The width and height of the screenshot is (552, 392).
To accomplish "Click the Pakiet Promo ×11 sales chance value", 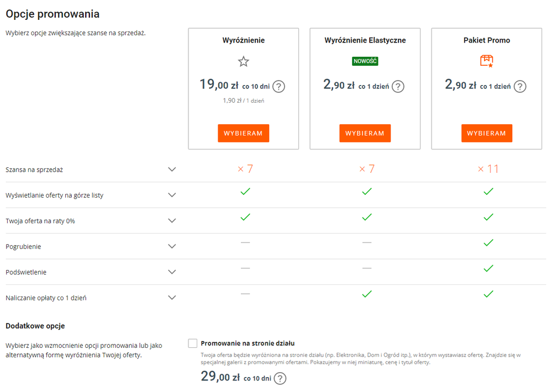I will (488, 169).
